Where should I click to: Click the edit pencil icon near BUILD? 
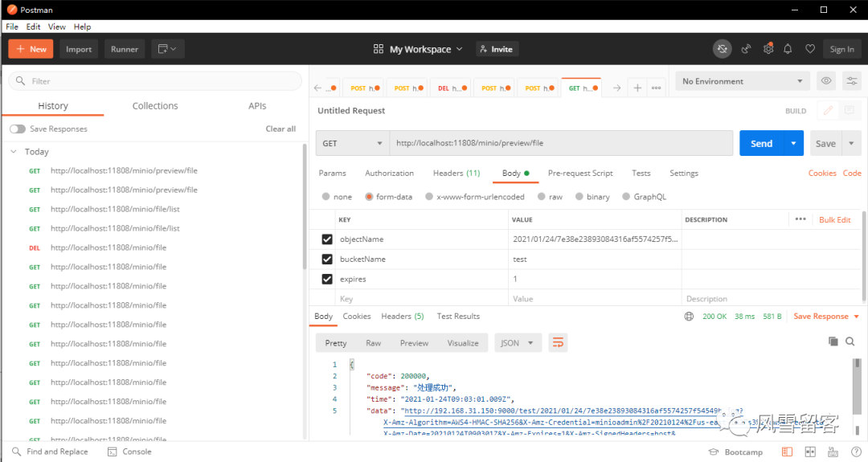828,111
